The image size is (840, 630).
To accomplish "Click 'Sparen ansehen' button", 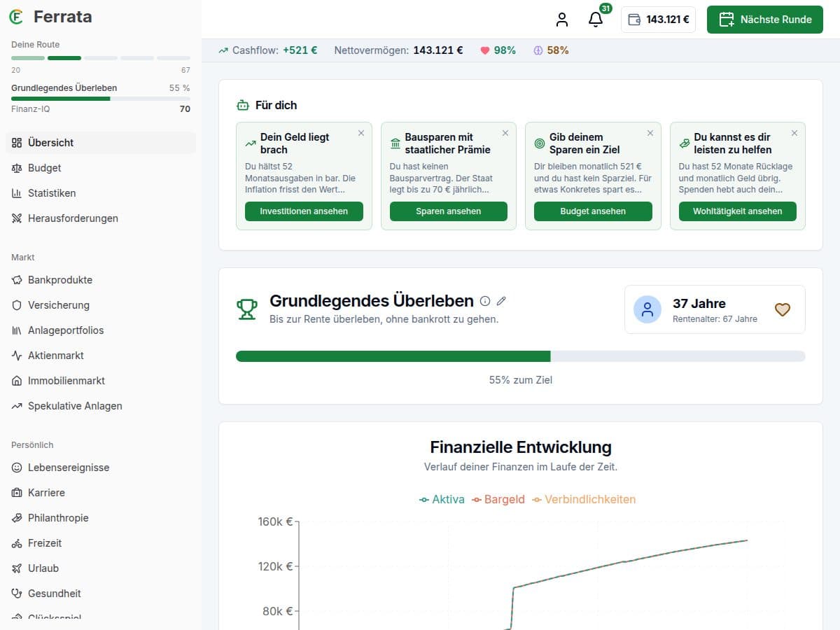I will tap(449, 211).
